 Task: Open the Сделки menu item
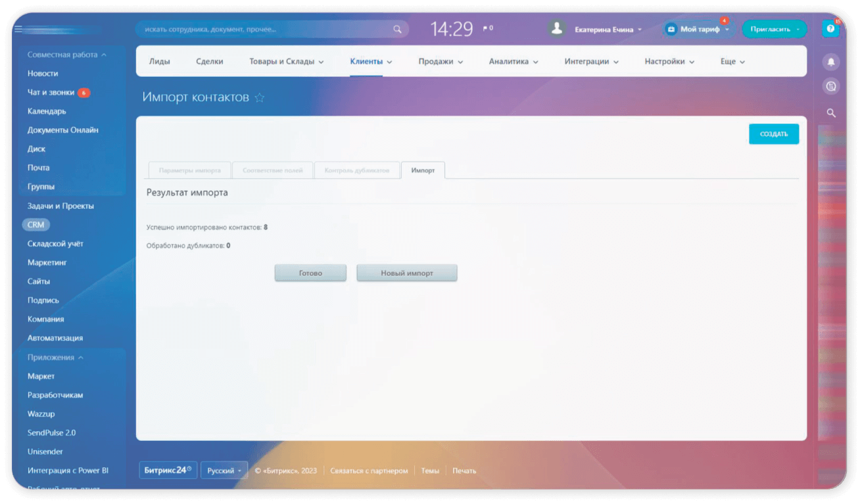point(210,62)
